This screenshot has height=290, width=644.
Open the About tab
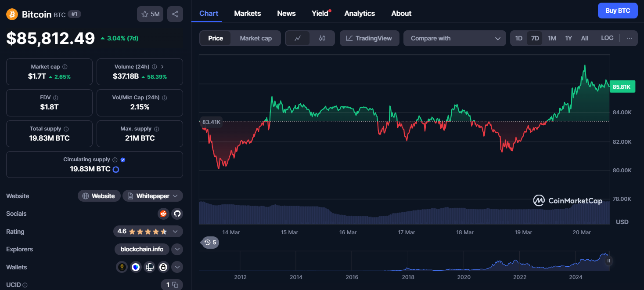point(401,13)
